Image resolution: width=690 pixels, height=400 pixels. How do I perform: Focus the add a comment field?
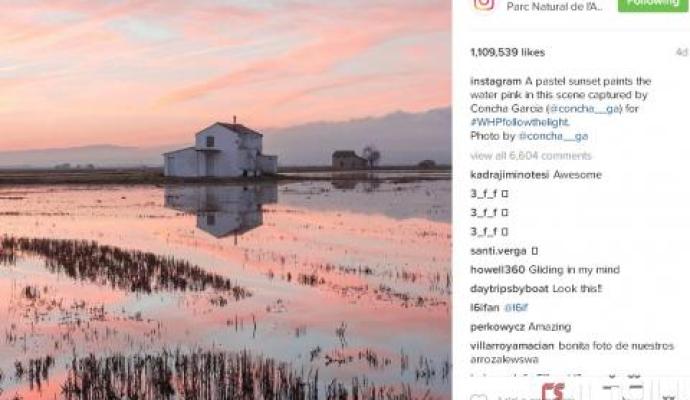tap(517, 397)
